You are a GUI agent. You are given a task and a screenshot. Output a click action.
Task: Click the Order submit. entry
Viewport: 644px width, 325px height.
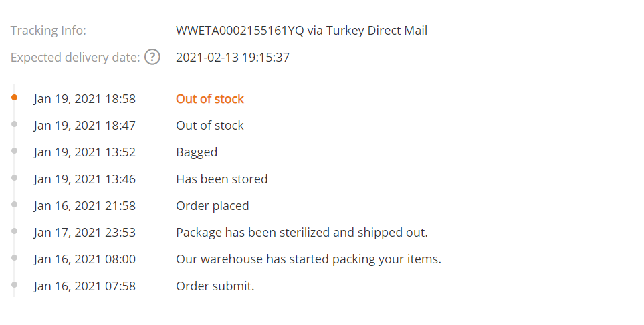(x=215, y=286)
